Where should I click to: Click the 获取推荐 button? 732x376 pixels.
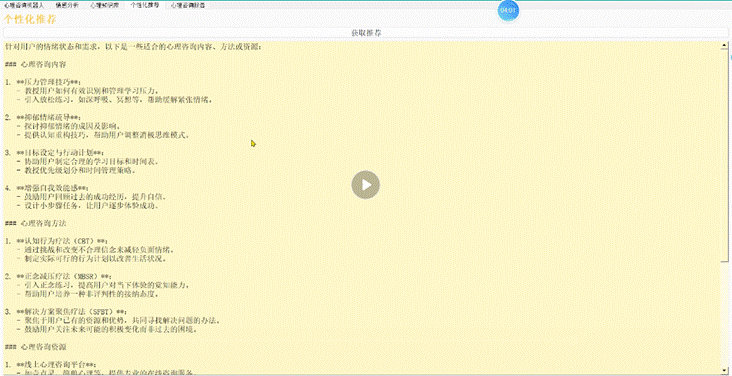[x=366, y=33]
